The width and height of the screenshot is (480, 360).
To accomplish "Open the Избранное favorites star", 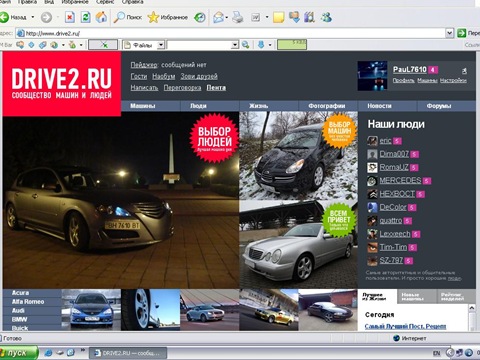I will point(168,17).
